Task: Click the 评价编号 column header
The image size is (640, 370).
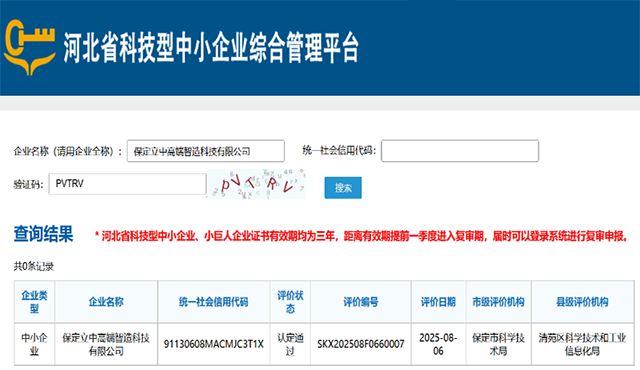Action: tap(361, 302)
